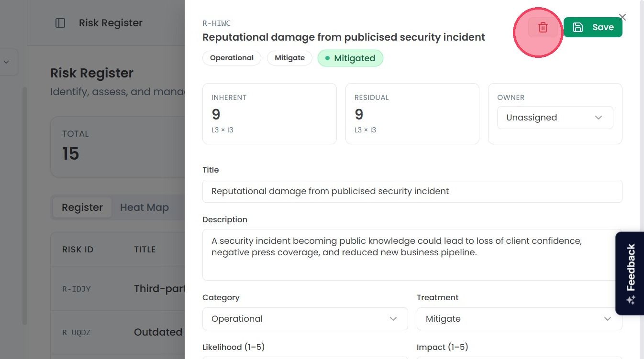
Task: Click the sparkle icon on Feedback tab
Action: coord(631,300)
